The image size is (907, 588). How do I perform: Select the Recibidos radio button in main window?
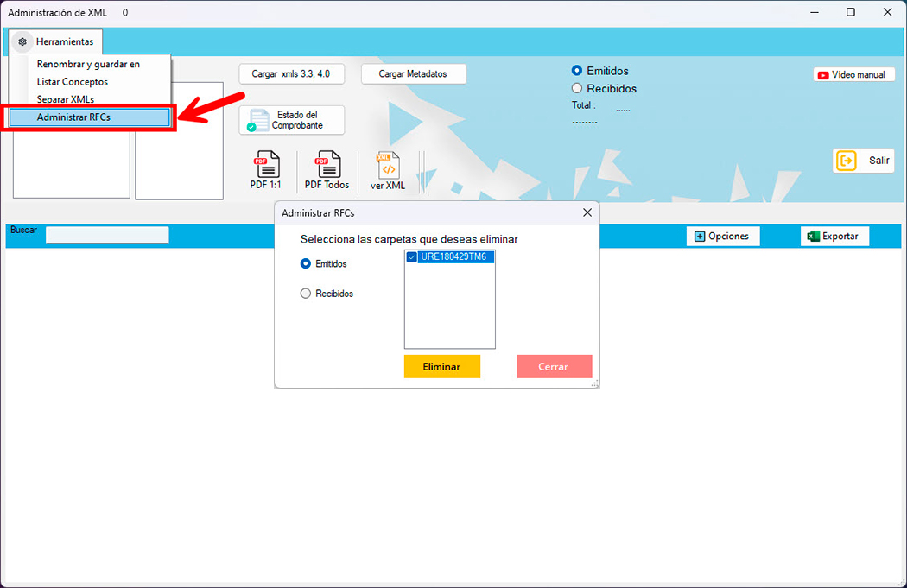coord(577,88)
